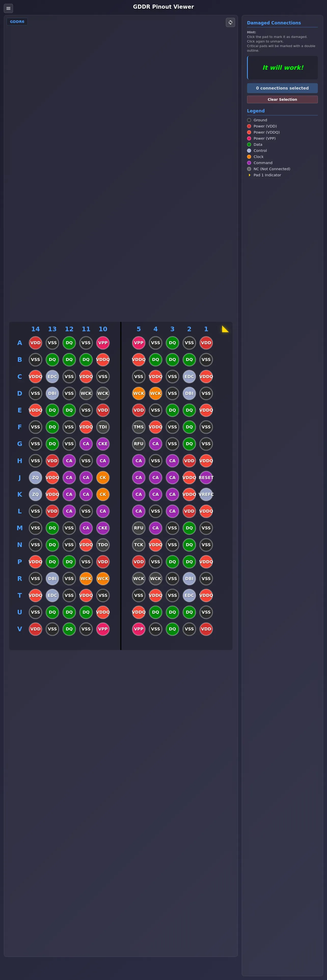Click the orange CK pad in row J
The width and height of the screenshot is (327, 980).
pos(103,478)
